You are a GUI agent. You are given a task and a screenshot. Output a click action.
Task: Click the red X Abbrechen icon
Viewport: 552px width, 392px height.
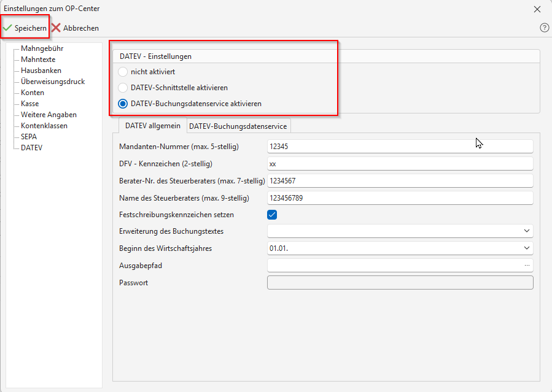point(56,28)
